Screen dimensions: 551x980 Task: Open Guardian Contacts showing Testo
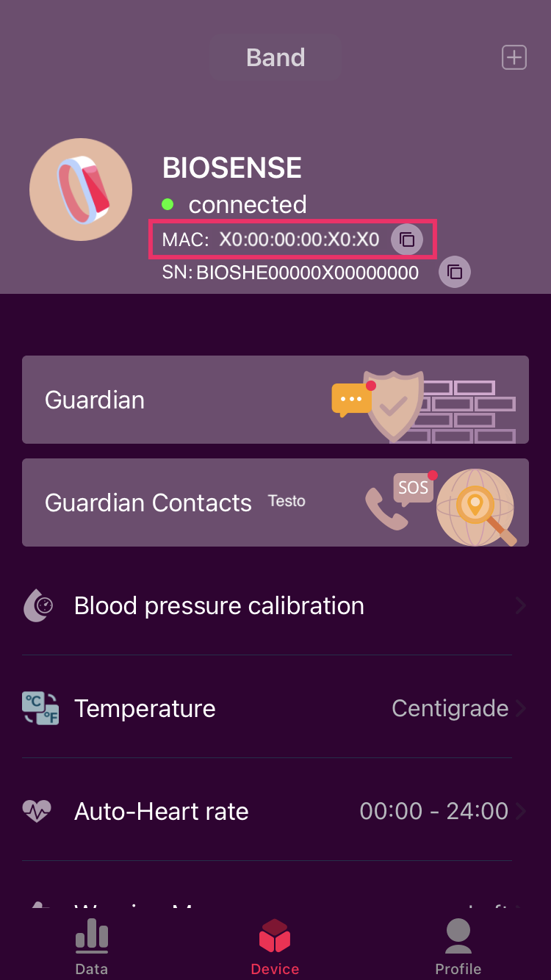pos(275,502)
